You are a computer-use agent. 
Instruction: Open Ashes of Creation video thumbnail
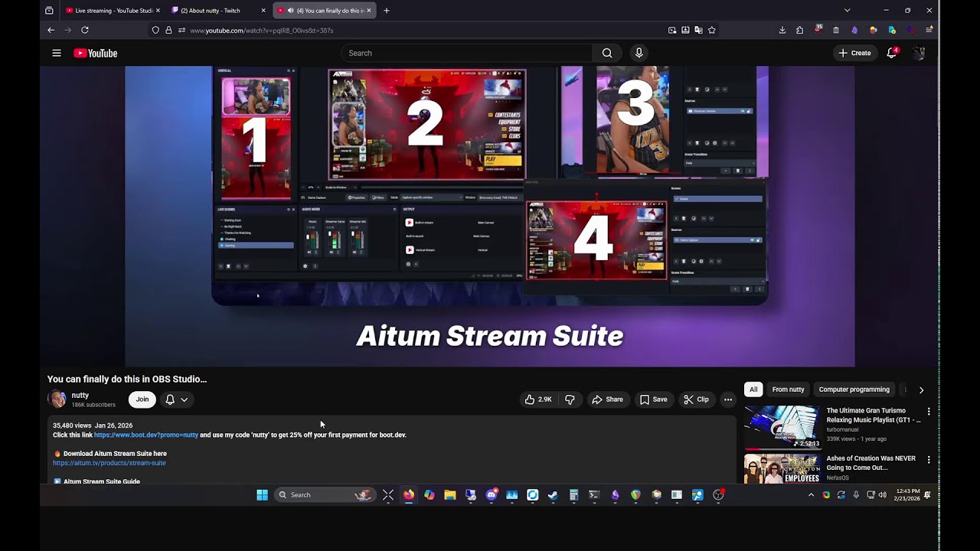(782, 468)
